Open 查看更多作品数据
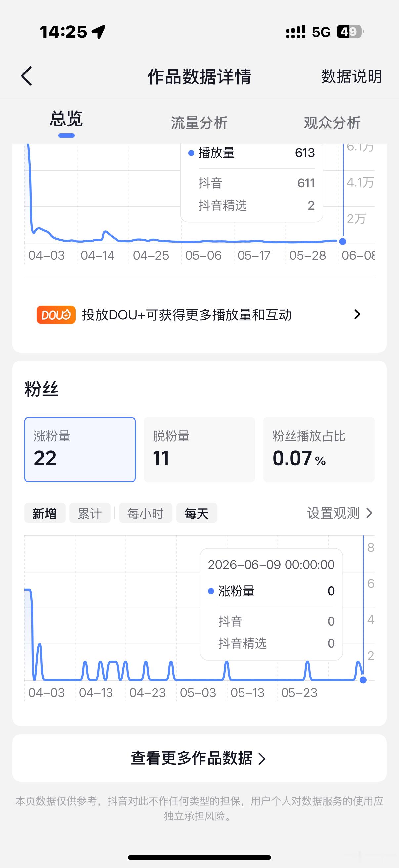The height and width of the screenshot is (868, 399). 199,758
